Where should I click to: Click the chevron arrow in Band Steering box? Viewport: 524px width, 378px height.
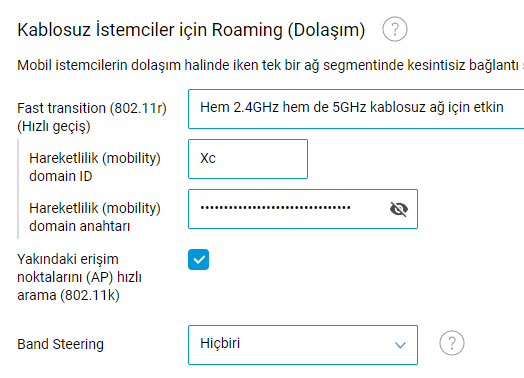click(400, 345)
